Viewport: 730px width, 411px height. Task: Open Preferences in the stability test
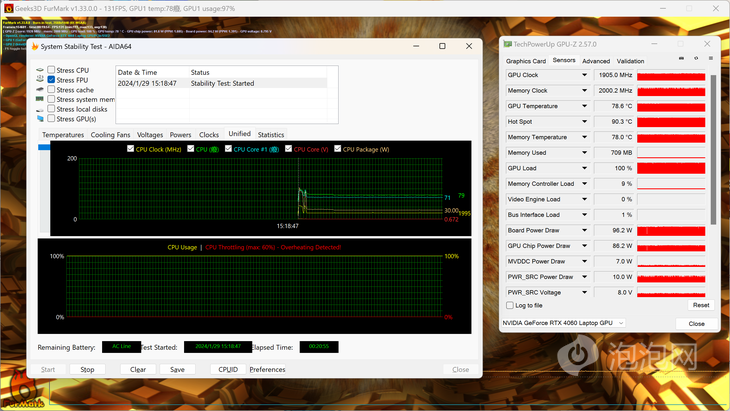pos(267,369)
